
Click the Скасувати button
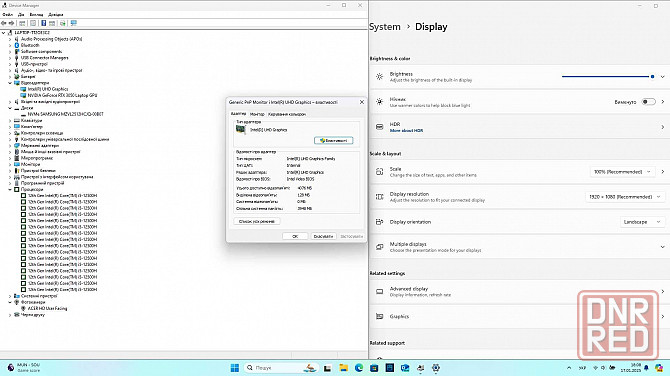(323, 236)
